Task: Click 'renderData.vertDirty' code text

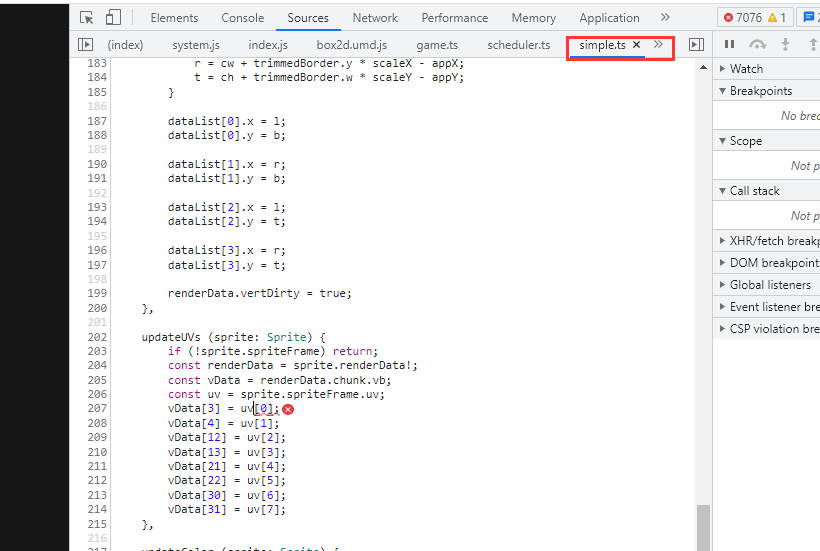Action: (x=234, y=293)
